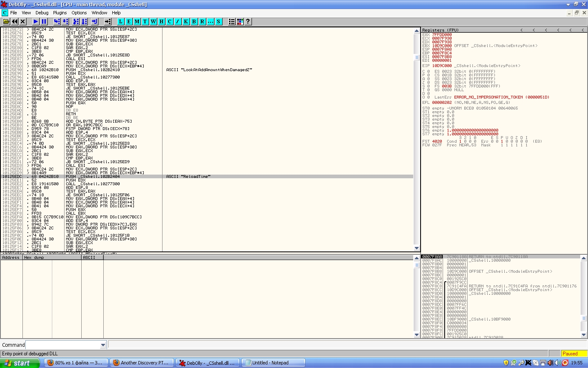Click the printer tray icon
588x368 pixels.
click(543, 363)
